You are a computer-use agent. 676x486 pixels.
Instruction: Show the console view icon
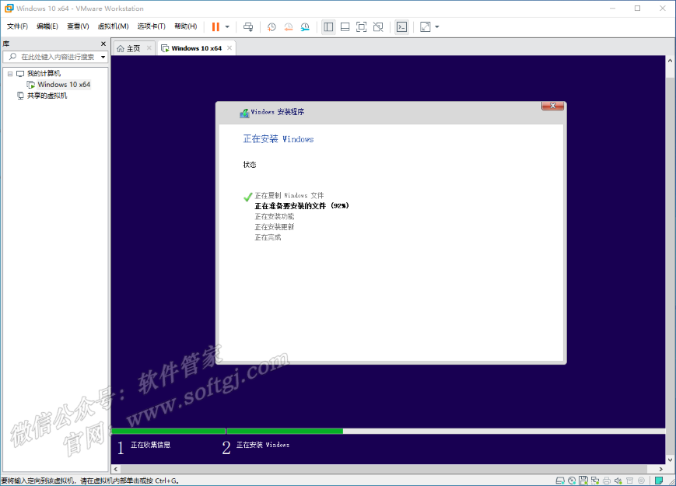(402, 27)
